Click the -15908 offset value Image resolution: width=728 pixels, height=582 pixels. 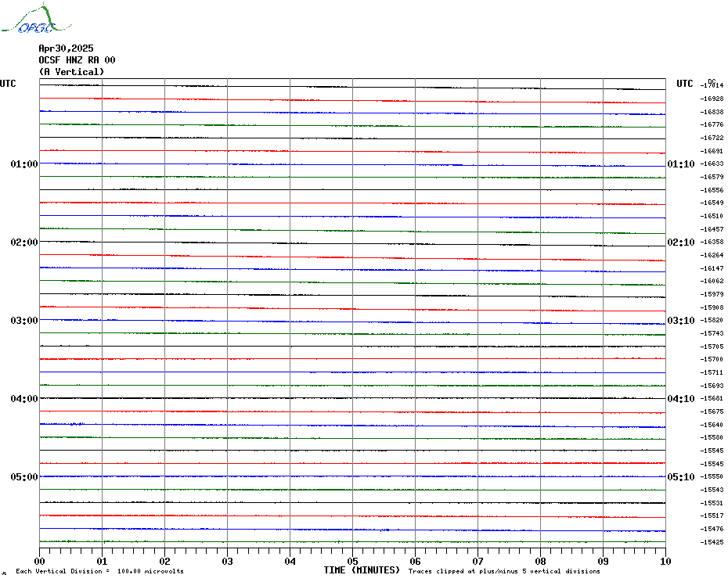712,307
